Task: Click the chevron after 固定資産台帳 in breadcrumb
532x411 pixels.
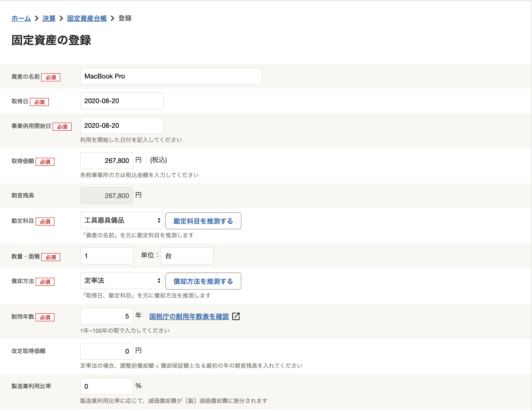Action: click(x=113, y=18)
